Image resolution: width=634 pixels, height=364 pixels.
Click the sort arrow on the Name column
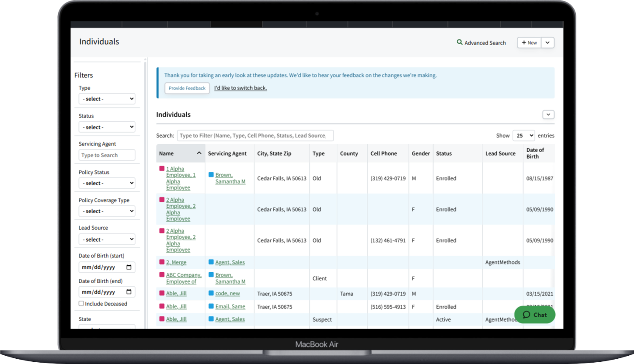point(199,153)
